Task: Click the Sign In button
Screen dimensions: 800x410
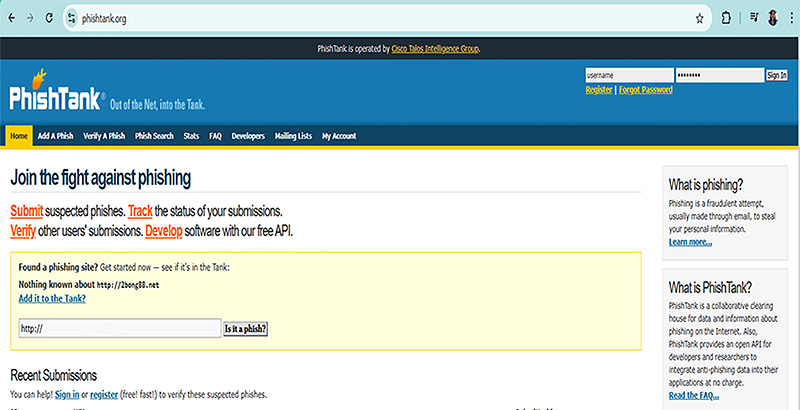Action: pyautogui.click(x=777, y=75)
